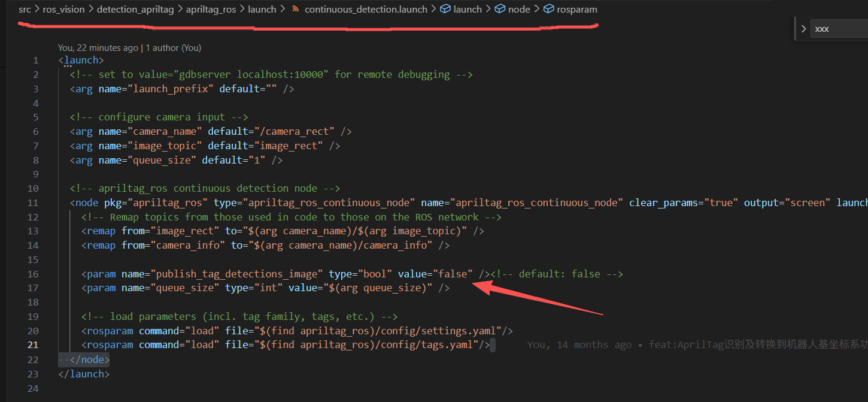Open the "You, 22 minutes ago" CodeLens
868x402 pixels.
(x=98, y=48)
